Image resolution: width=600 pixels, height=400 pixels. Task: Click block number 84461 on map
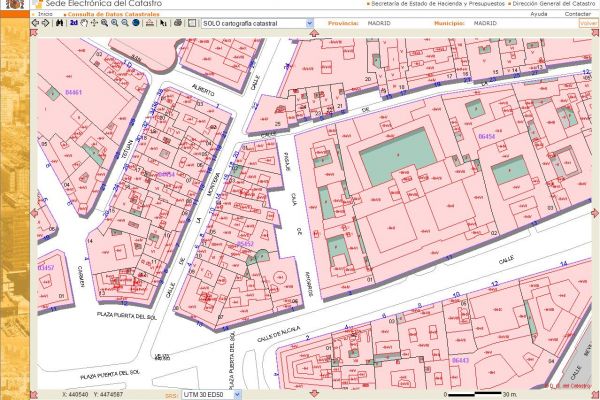73,92
